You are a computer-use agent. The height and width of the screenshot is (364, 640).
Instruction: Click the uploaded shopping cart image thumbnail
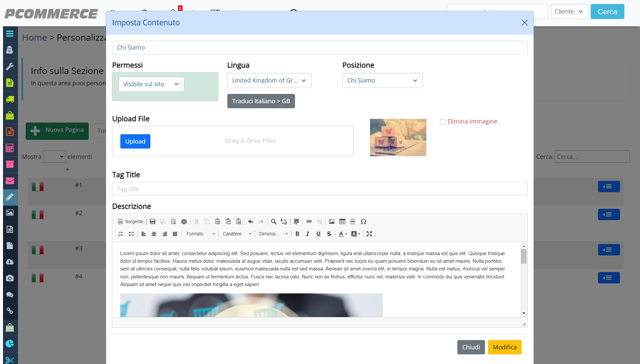[x=398, y=138]
